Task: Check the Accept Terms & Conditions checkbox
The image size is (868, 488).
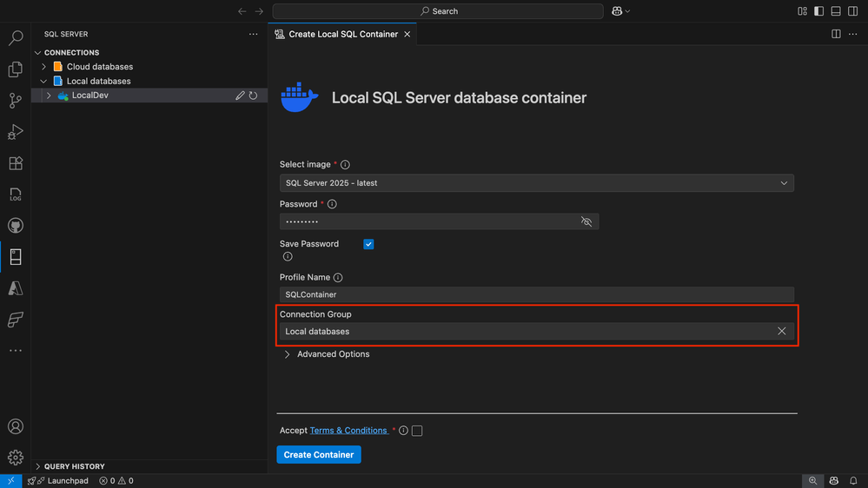Action: tap(417, 431)
